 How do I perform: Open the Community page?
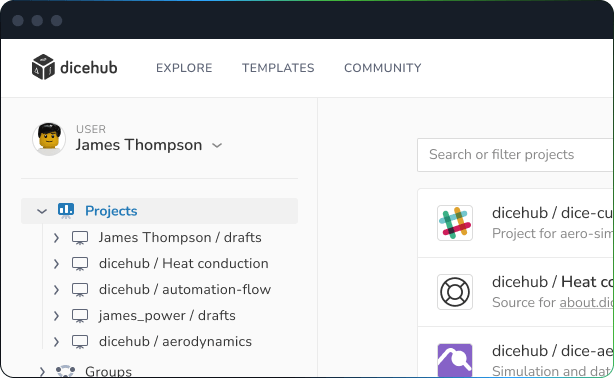click(x=383, y=68)
